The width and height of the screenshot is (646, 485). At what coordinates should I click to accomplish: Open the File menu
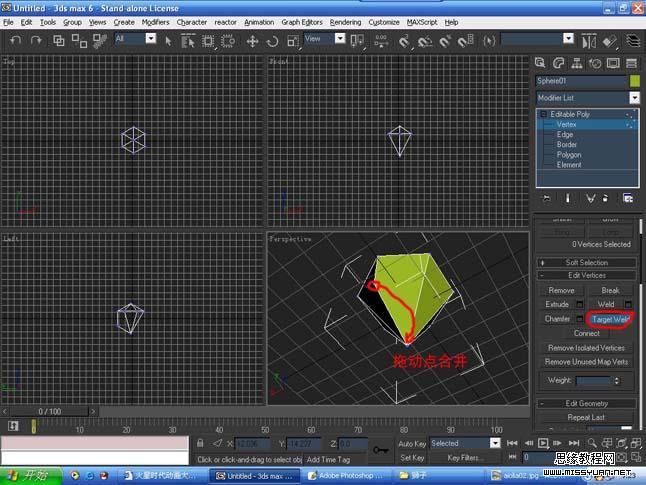point(8,22)
